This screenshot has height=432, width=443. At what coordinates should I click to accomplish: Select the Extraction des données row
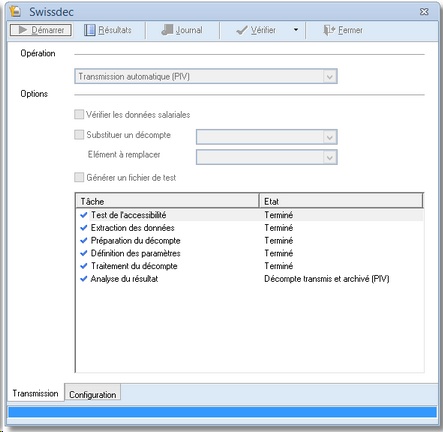(x=250, y=228)
